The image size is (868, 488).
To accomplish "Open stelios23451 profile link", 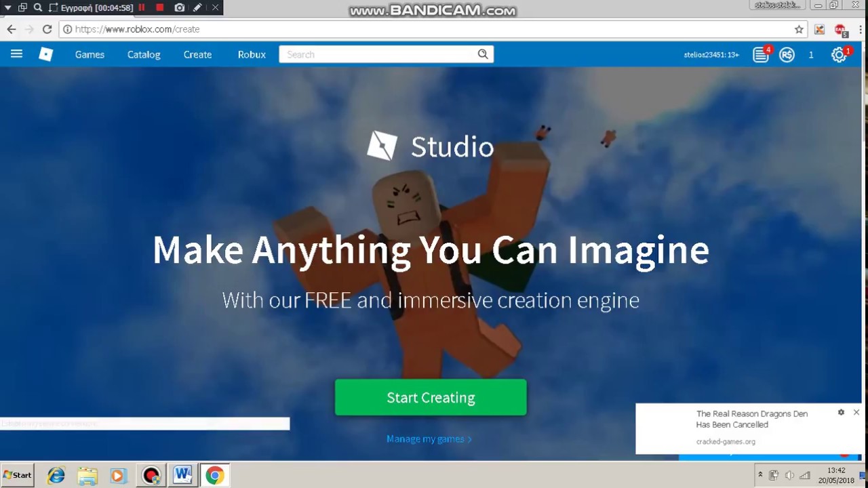I will [711, 54].
